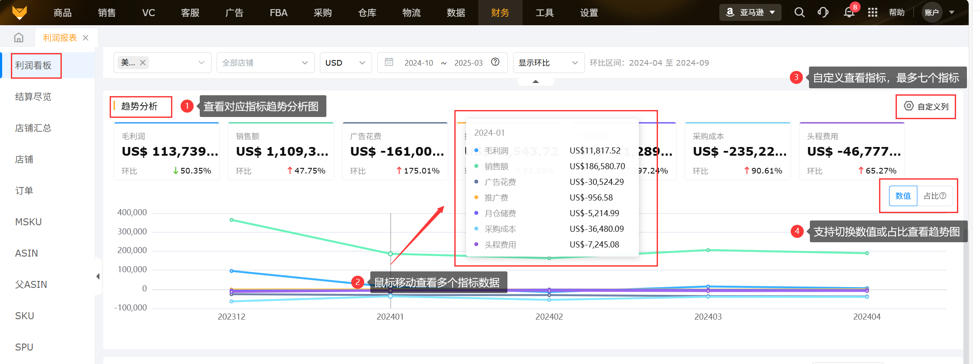Switch trend chart to 占比 view
980x364 pixels.
click(935, 196)
